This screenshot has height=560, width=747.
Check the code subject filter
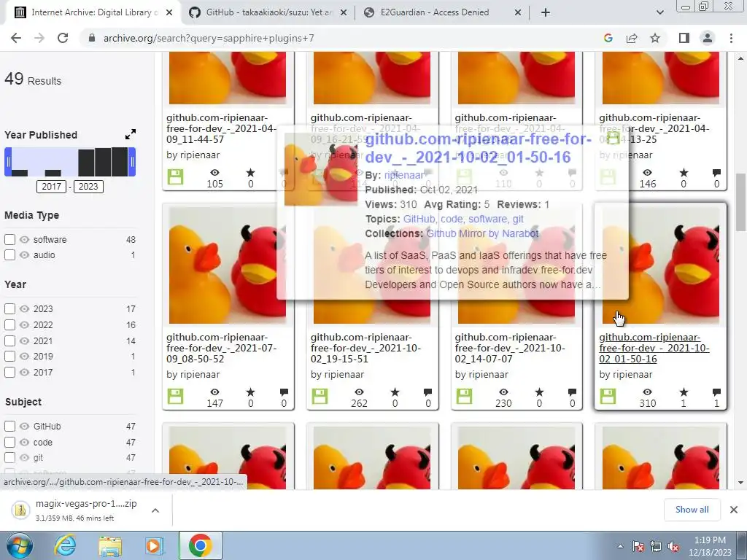(x=9, y=443)
